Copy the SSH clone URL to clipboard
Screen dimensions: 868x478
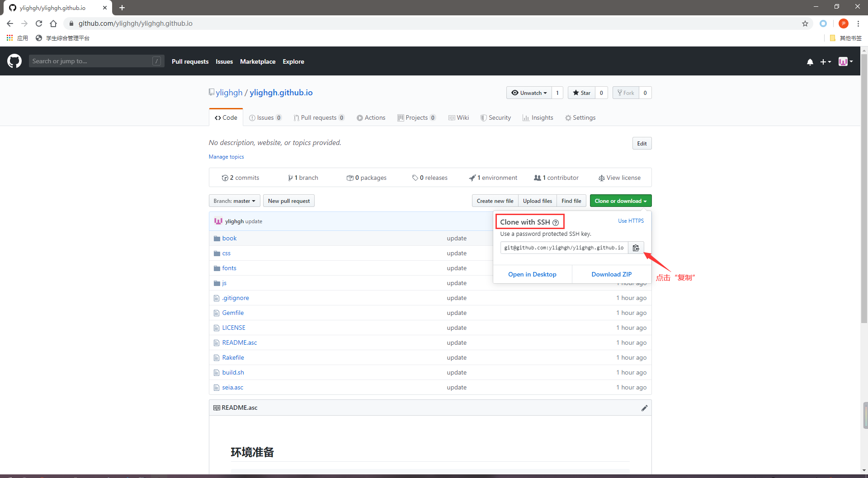coord(636,248)
